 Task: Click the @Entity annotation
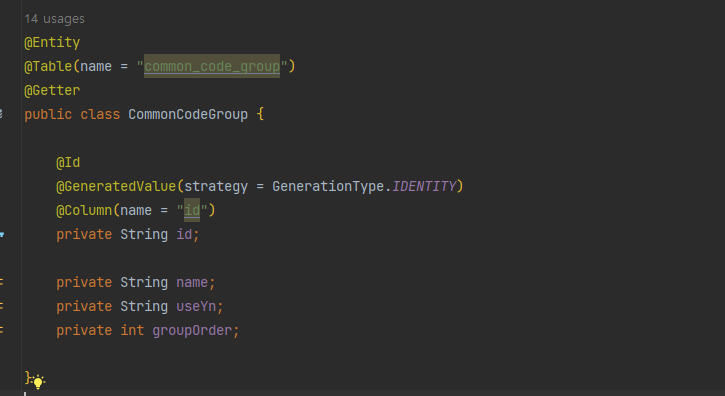[x=52, y=43]
